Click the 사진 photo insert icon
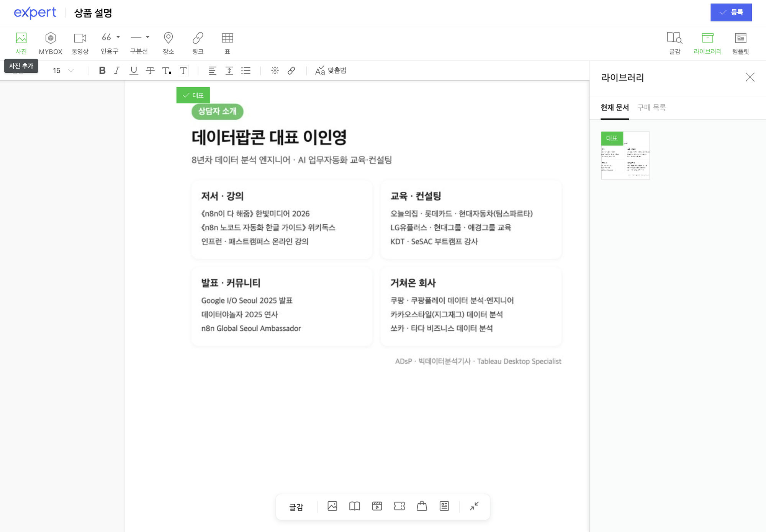 (x=21, y=38)
